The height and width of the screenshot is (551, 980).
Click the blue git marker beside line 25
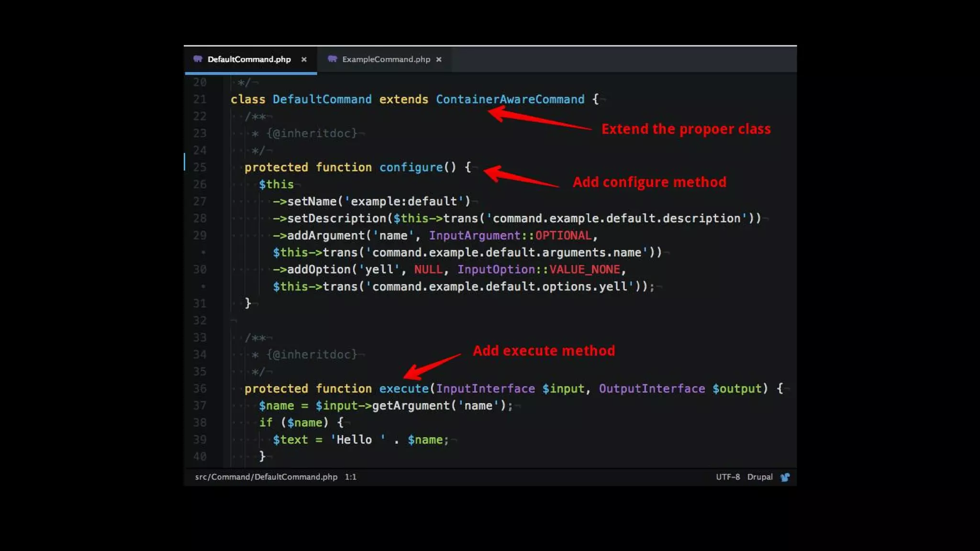[185, 162]
